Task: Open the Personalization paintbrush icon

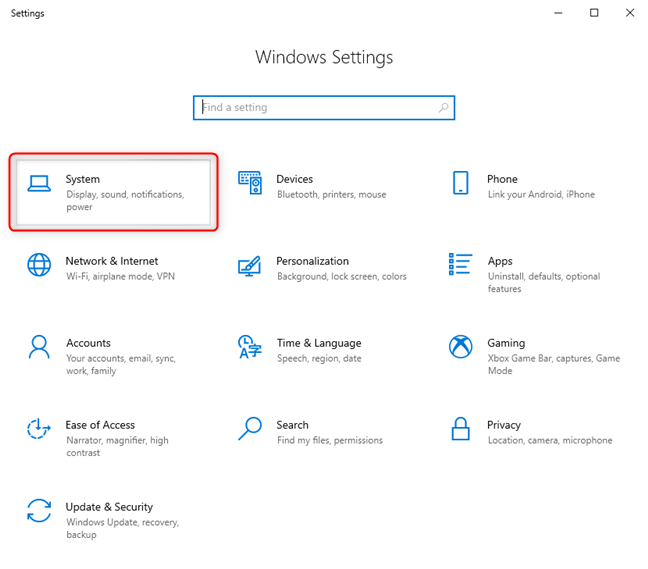Action: click(x=249, y=266)
